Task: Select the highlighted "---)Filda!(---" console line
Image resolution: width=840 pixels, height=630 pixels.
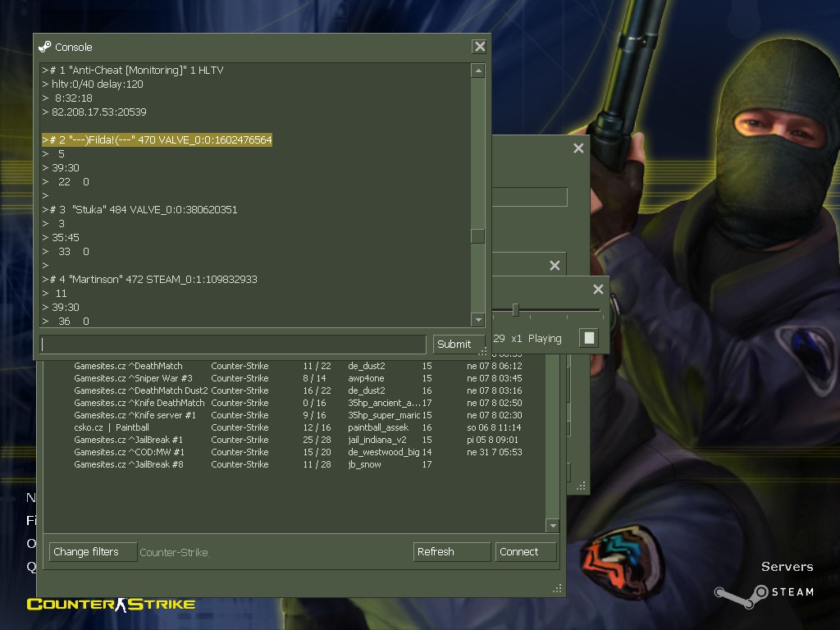Action: pyautogui.click(x=157, y=139)
